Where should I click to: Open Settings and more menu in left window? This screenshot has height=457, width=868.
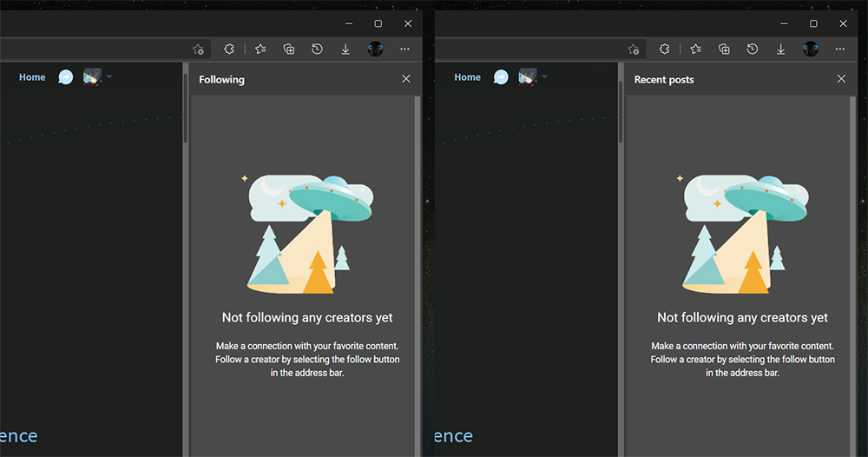tap(405, 49)
